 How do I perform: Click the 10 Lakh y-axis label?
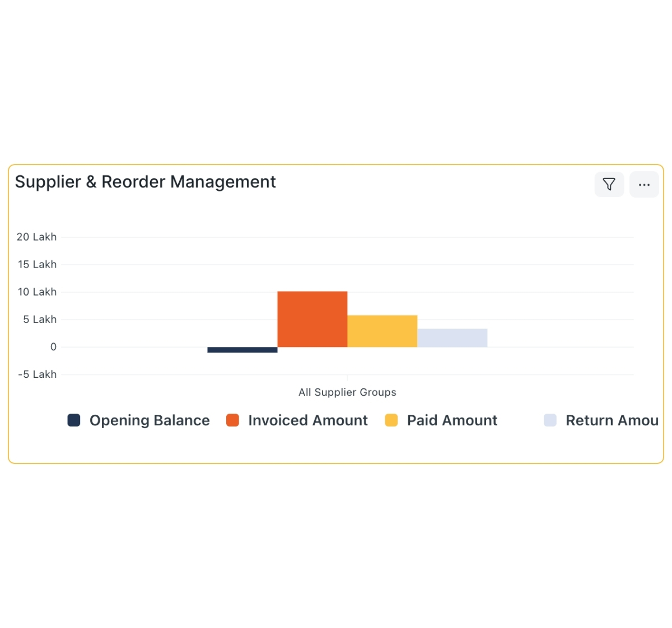pos(37,292)
